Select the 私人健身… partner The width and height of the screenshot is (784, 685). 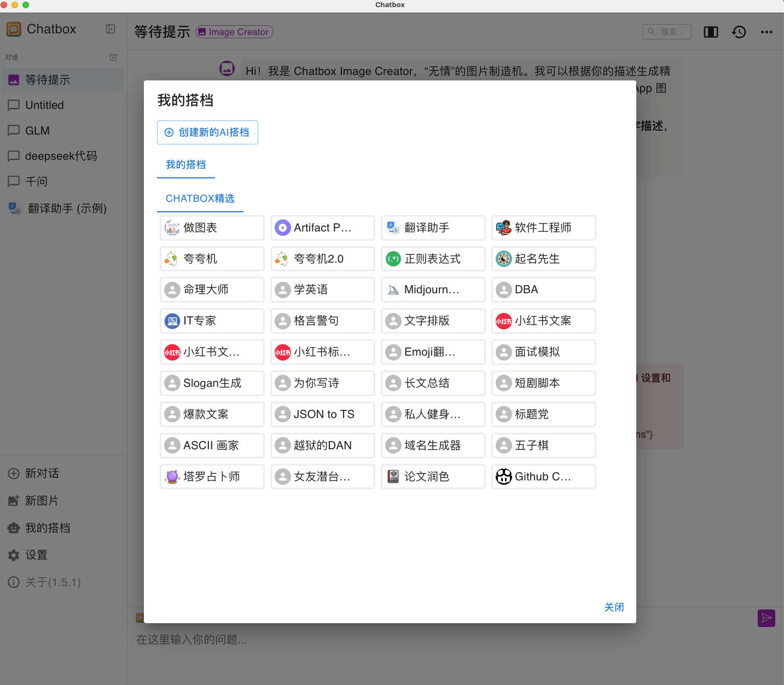(433, 414)
